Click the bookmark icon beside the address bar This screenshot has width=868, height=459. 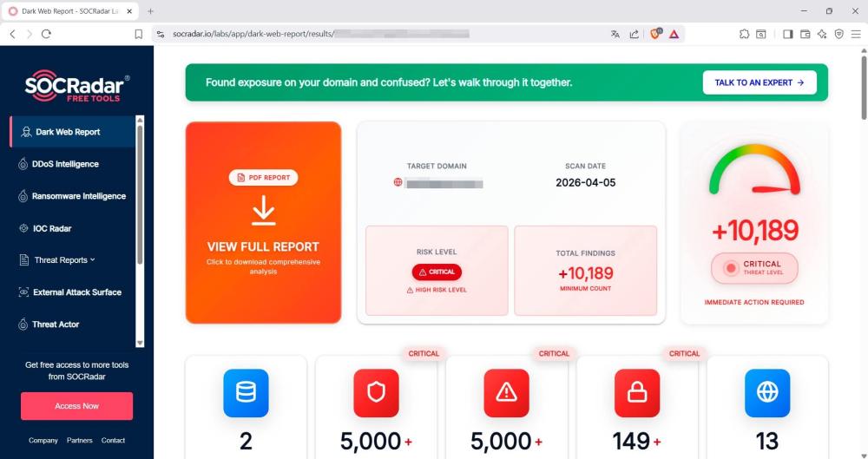coord(138,34)
